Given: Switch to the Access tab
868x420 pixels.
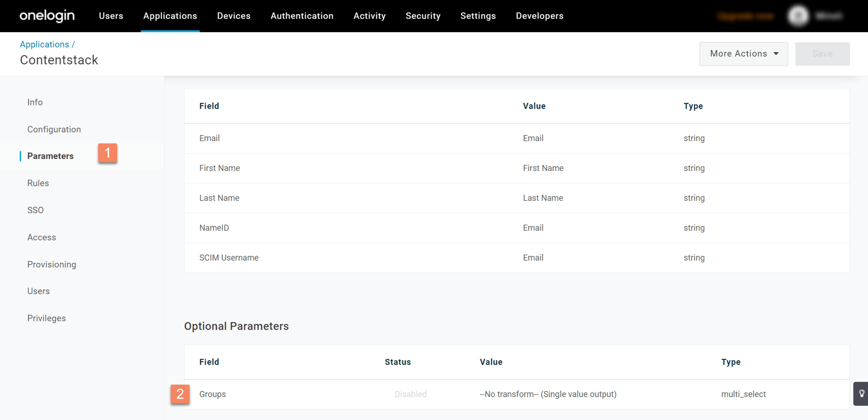Looking at the screenshot, I should 42,237.
